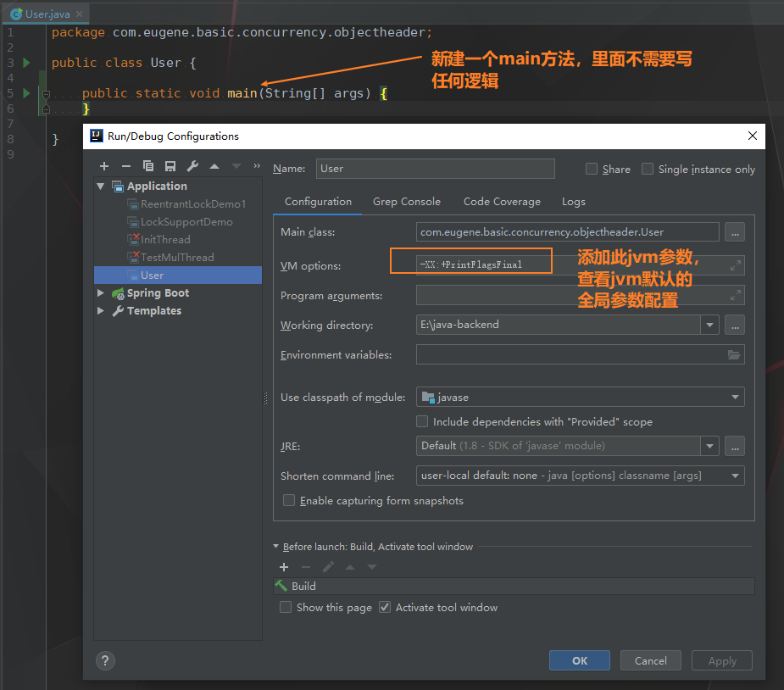This screenshot has height=690, width=784.
Task: Select User configuration in tree
Action: tap(178, 275)
